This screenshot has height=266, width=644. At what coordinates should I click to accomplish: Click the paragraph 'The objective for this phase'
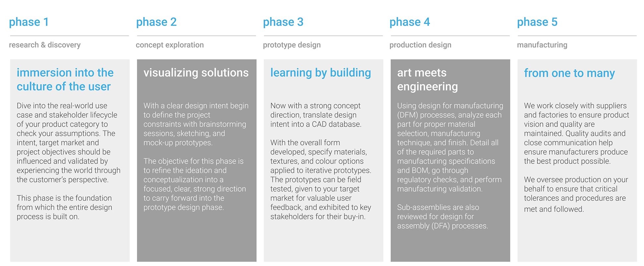[195, 184]
